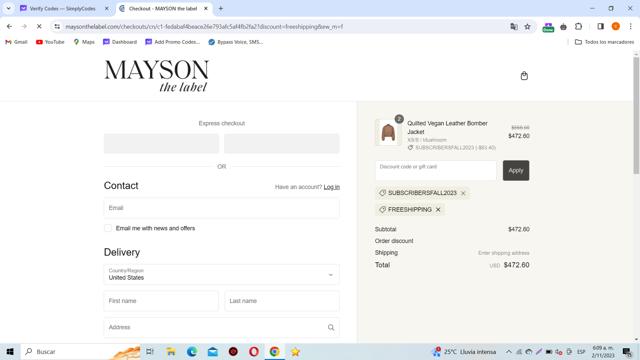Click the page vertical scrollbar
The width and height of the screenshot is (640, 360).
pyautogui.click(x=636, y=115)
